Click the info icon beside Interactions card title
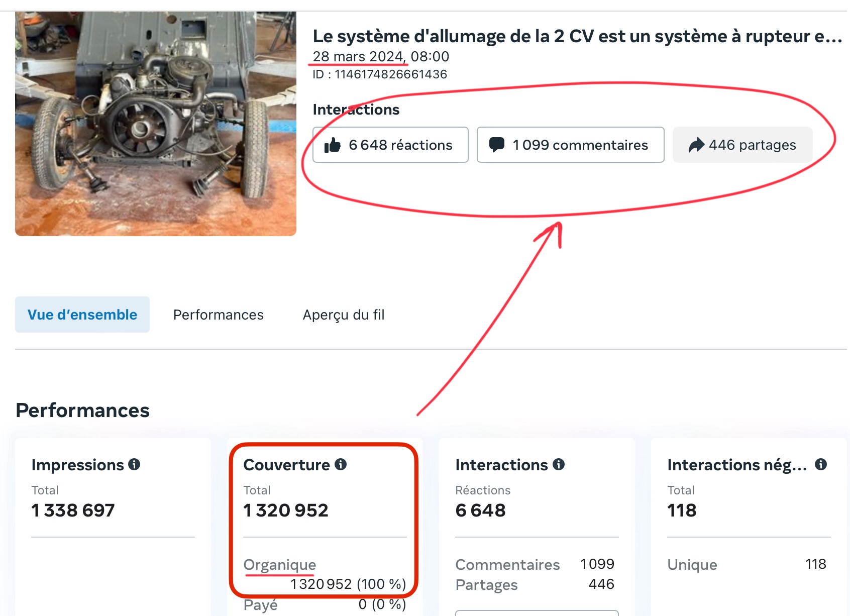 pyautogui.click(x=559, y=464)
